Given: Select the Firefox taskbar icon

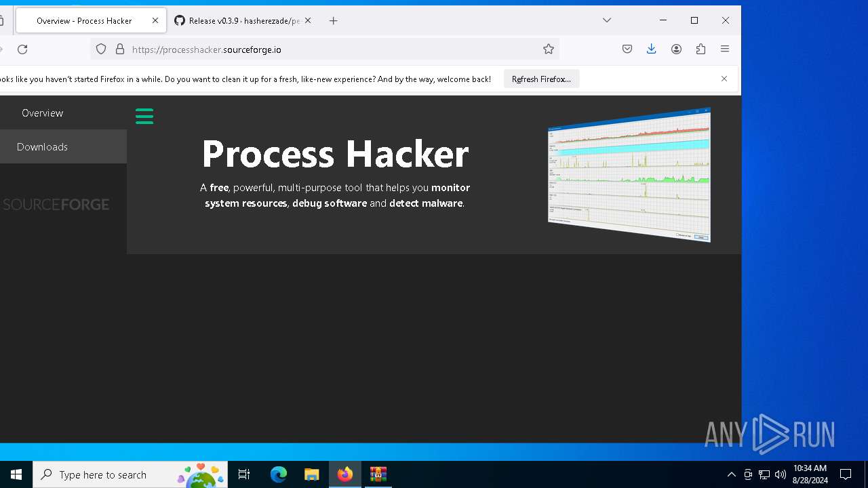Looking at the screenshot, I should click(x=344, y=474).
